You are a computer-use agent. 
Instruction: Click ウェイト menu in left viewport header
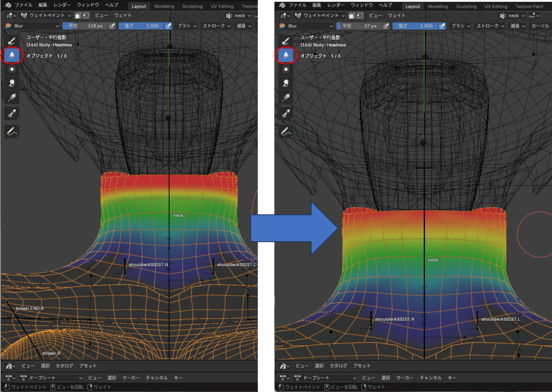(x=123, y=16)
